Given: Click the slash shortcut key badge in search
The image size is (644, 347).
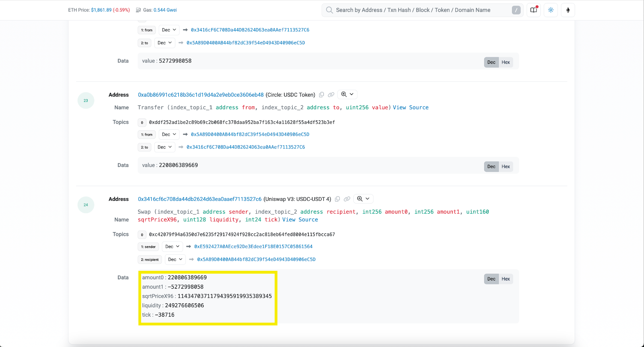Looking at the screenshot, I should tap(516, 10).
